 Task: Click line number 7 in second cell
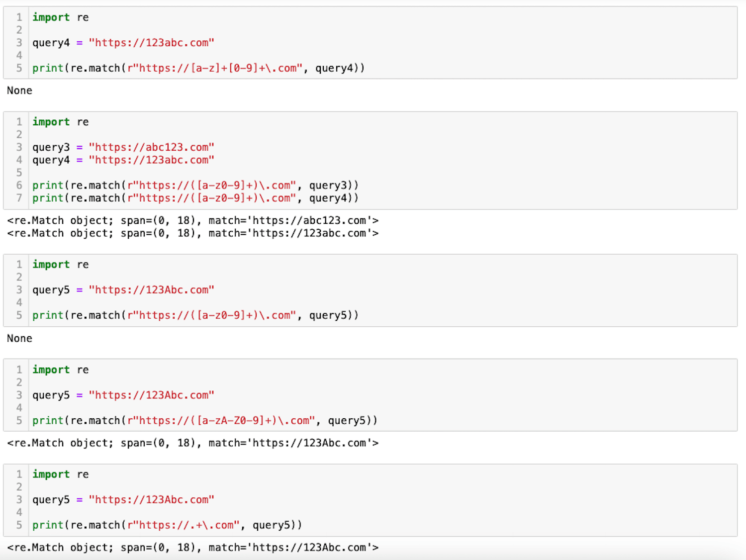coord(19,198)
